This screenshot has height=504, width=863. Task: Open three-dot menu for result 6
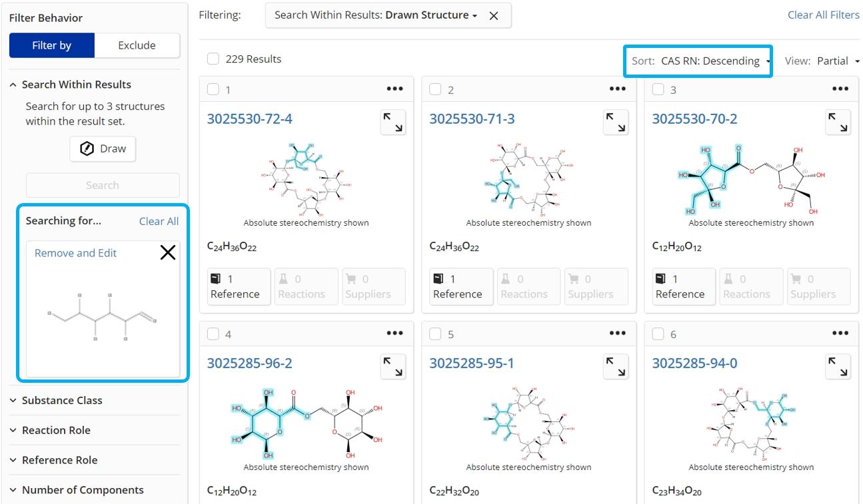click(x=840, y=334)
